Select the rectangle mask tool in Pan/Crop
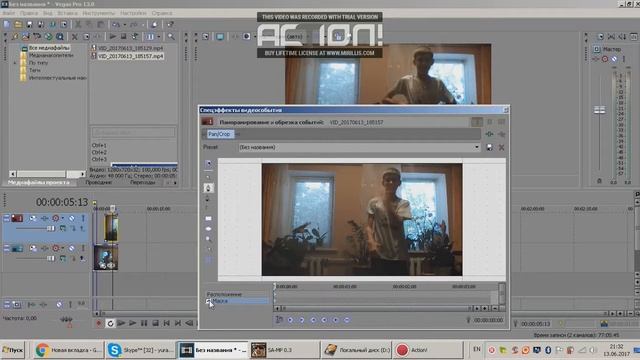This screenshot has width=640, height=360. [x=209, y=218]
